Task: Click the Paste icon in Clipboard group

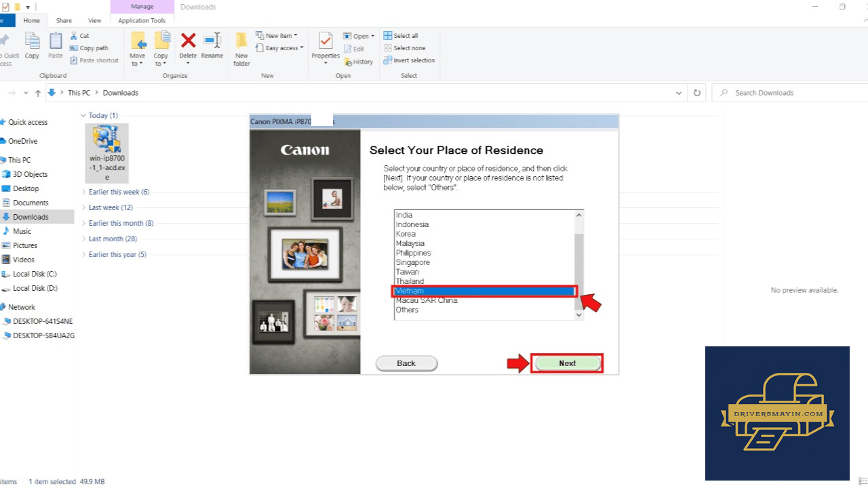Action: 56,45
